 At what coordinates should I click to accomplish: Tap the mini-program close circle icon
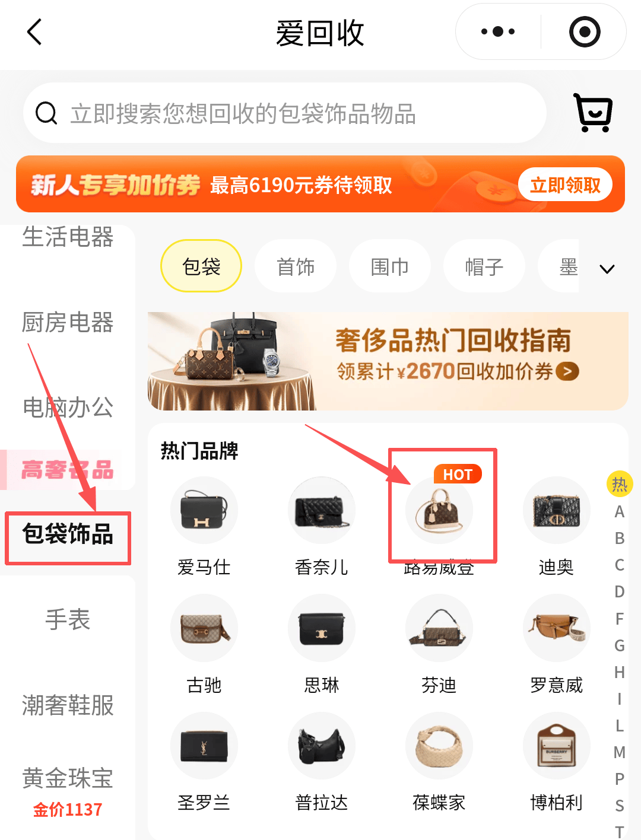coord(585,31)
